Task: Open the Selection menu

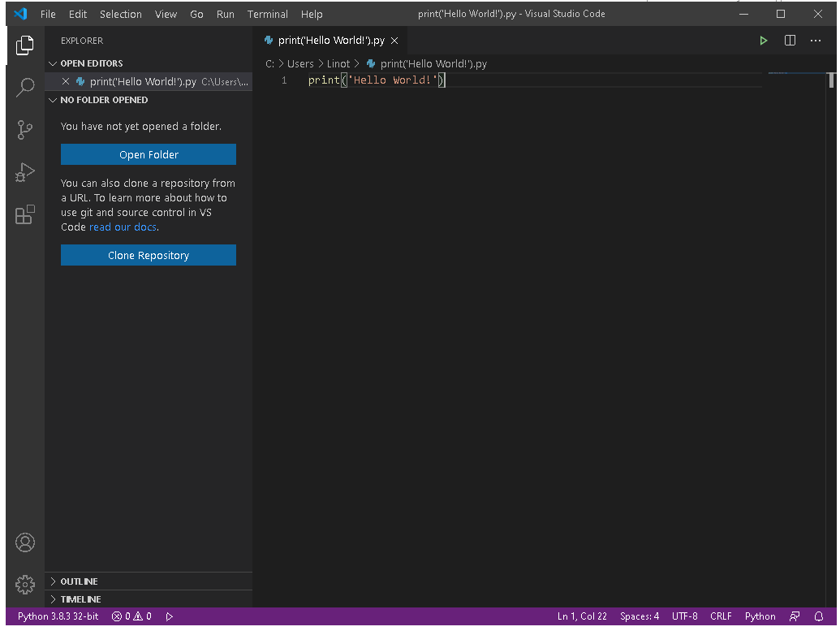Action: click(x=121, y=15)
